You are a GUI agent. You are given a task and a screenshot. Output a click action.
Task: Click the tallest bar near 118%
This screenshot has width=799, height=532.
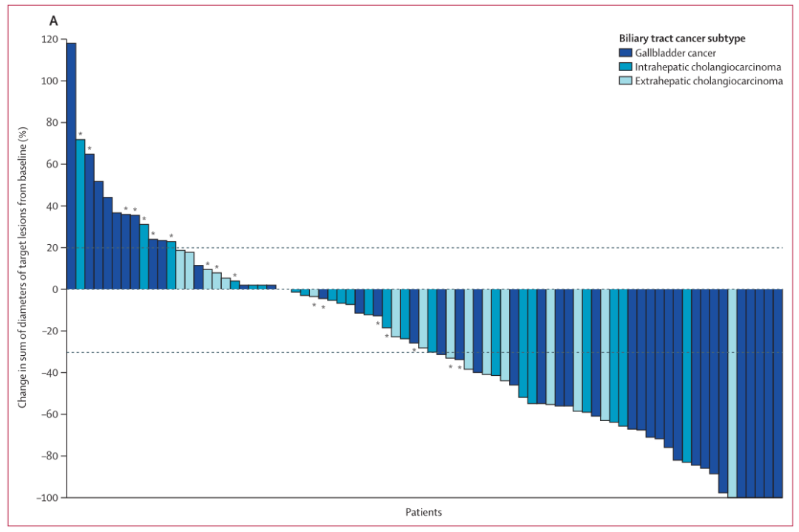coord(71,166)
